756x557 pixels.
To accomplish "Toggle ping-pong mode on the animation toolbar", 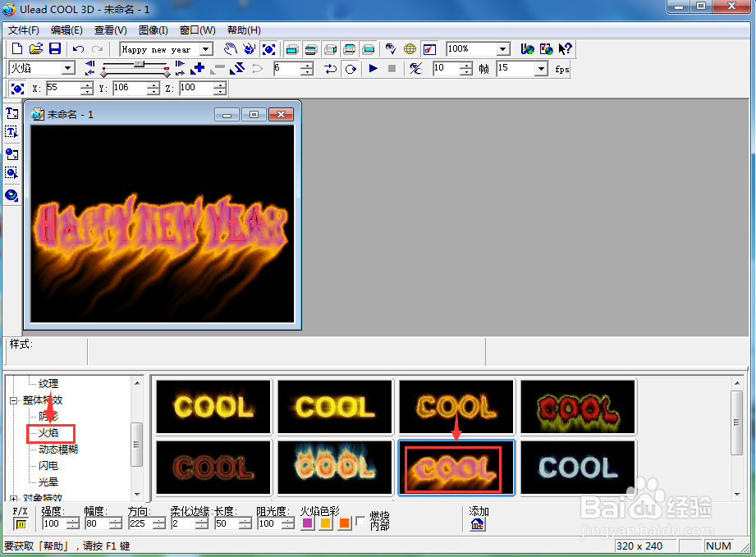I will tap(330, 69).
